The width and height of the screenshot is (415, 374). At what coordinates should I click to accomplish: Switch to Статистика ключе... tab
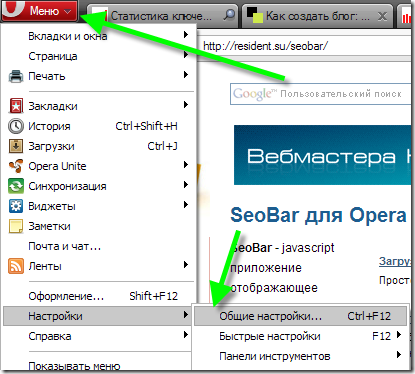pyautogui.click(x=163, y=15)
